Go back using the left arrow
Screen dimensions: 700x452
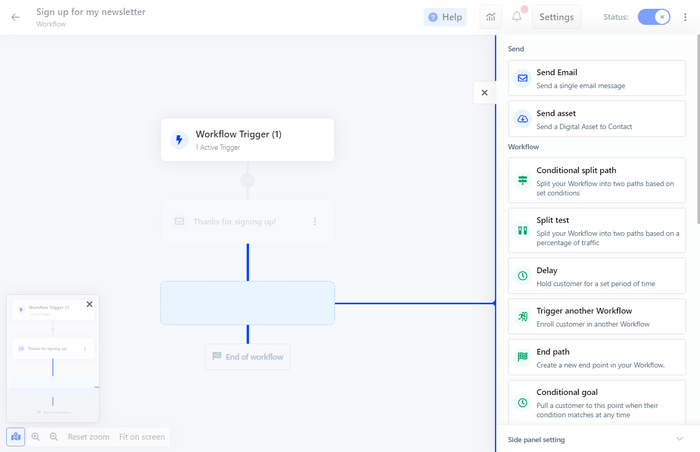16,17
